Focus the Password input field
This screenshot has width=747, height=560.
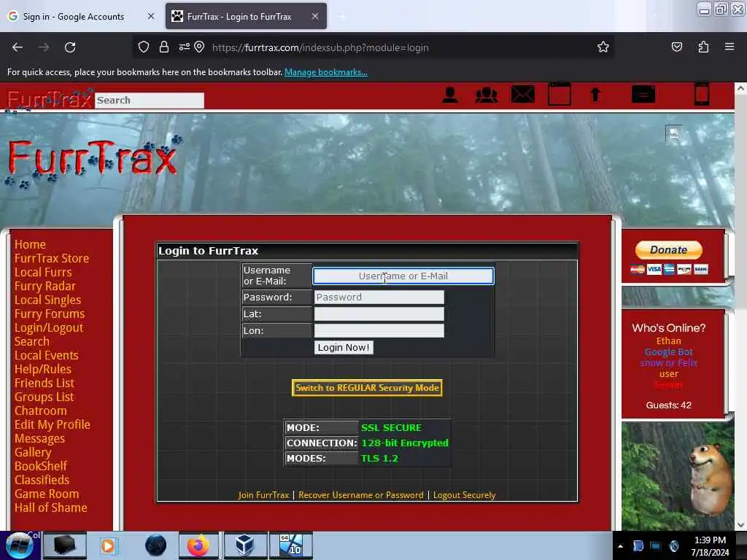[x=379, y=297]
